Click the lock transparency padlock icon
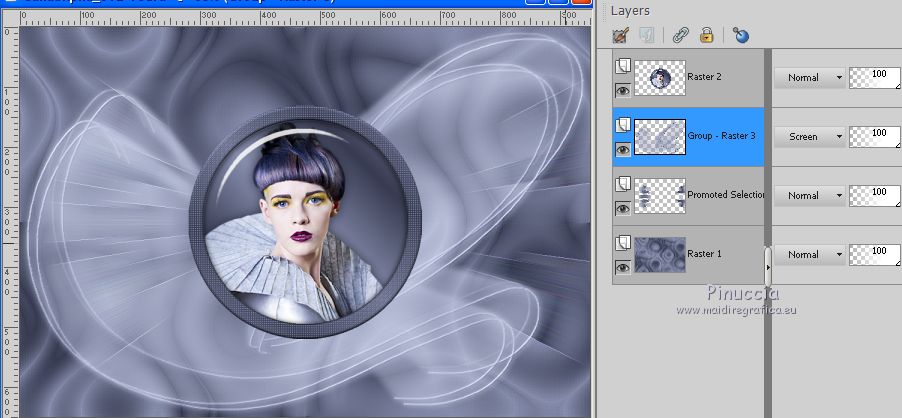 707,36
